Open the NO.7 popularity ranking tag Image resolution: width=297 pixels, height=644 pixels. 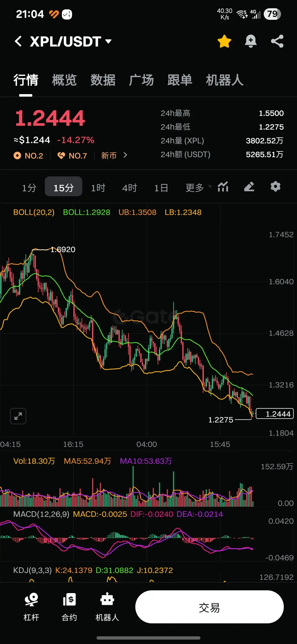point(72,156)
